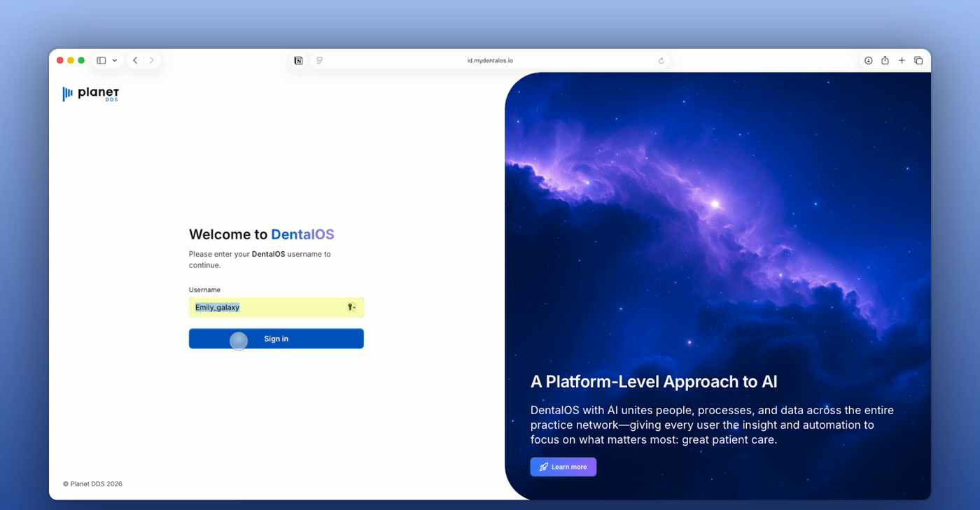Go back to the previous page
Image resolution: width=980 pixels, height=510 pixels.
coord(135,61)
